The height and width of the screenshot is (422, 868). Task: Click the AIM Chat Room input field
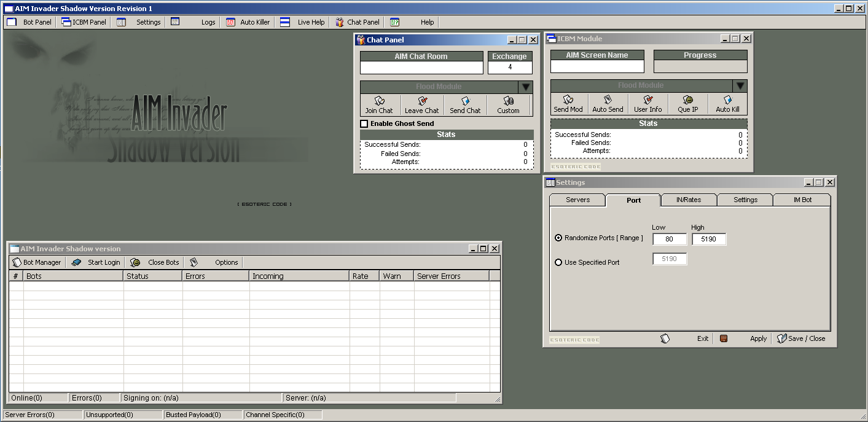point(421,68)
